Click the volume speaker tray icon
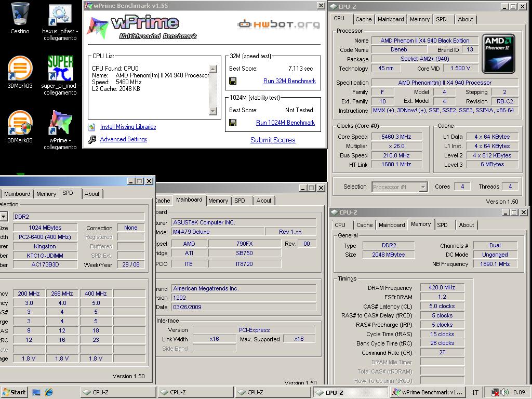The width and height of the screenshot is (532, 399). [x=504, y=393]
